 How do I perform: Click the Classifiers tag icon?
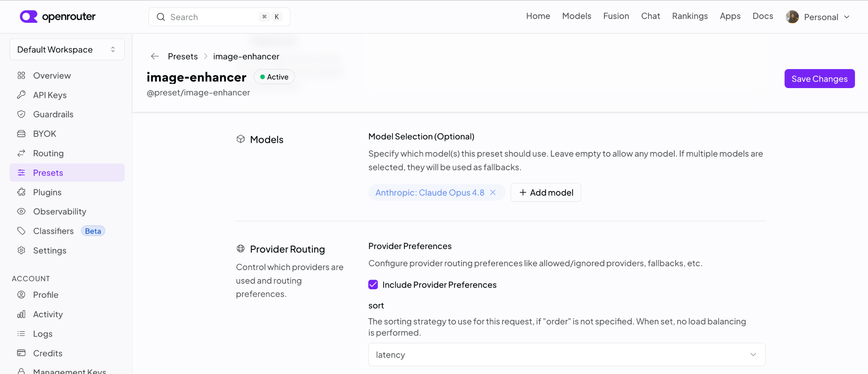click(21, 231)
